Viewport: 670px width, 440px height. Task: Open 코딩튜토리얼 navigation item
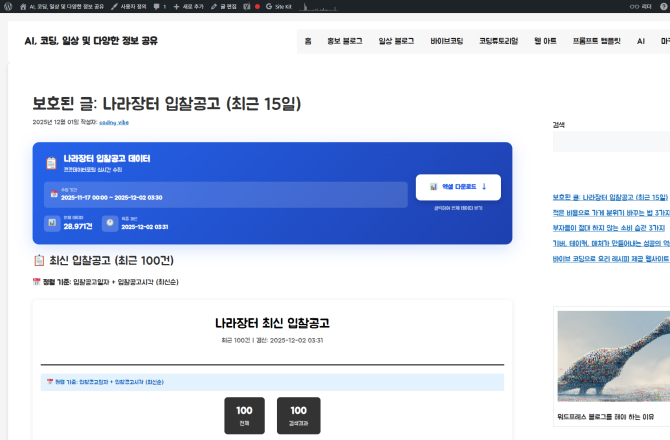(x=498, y=42)
